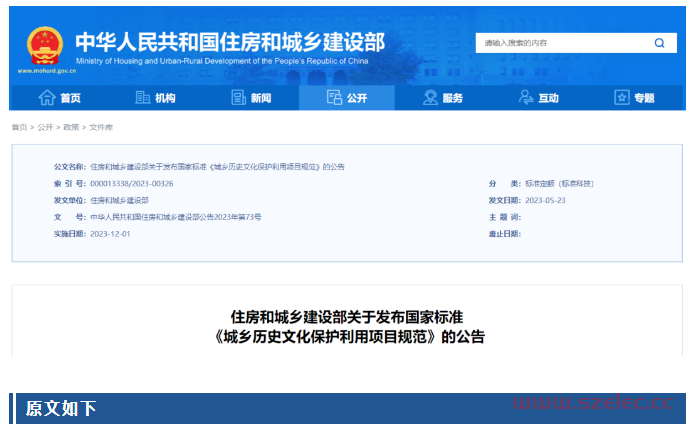Select the index number 000013338/2023-00326

132,183
